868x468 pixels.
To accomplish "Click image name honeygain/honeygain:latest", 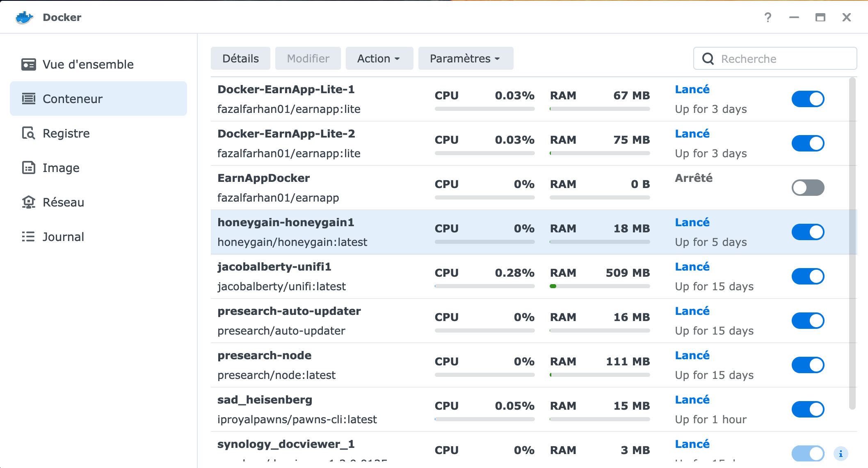I will pos(292,242).
